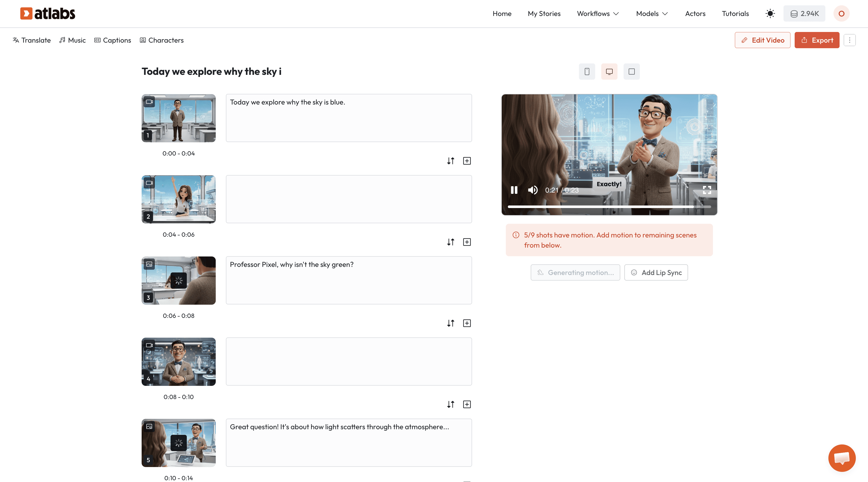Select the square aspect ratio icon
This screenshot has height=482, width=868.
[x=631, y=71]
